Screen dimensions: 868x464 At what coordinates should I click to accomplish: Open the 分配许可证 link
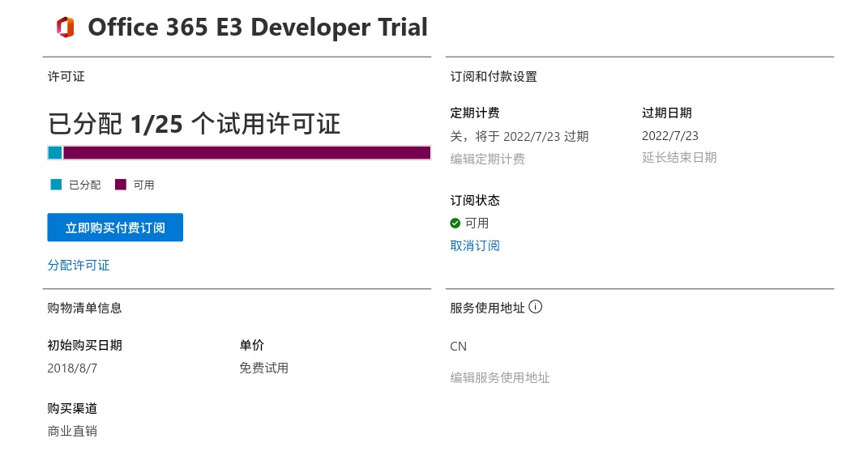click(79, 266)
